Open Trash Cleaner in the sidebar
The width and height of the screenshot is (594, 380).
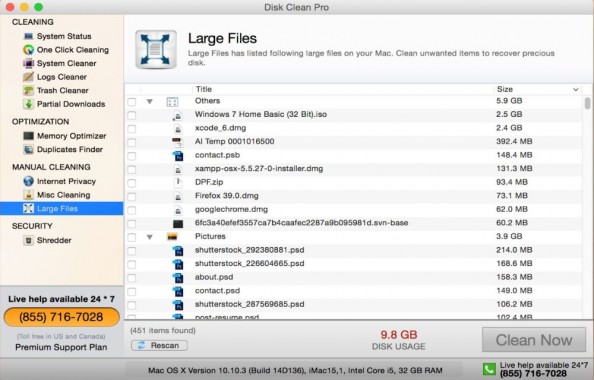[x=63, y=90]
